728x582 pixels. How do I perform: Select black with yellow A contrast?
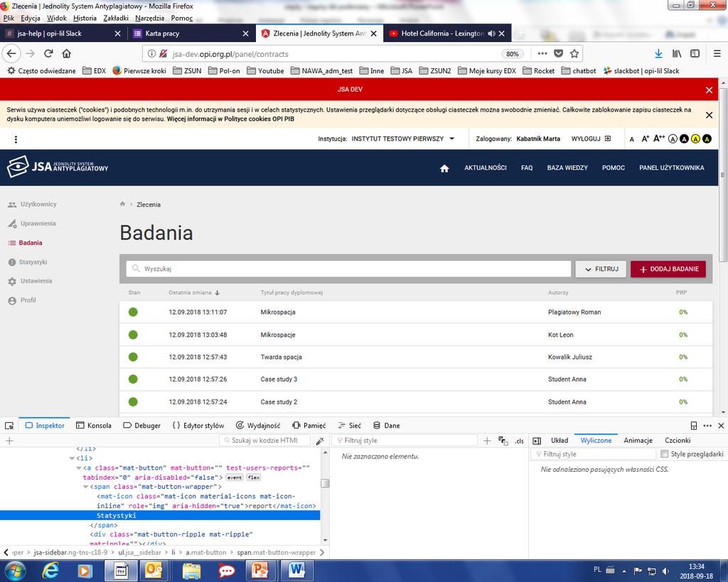[x=707, y=139]
